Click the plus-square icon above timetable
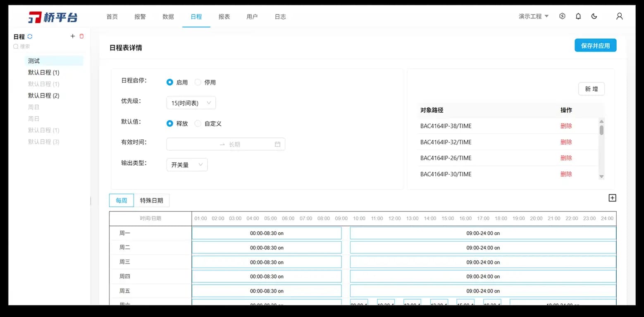The image size is (644, 317). tap(612, 198)
